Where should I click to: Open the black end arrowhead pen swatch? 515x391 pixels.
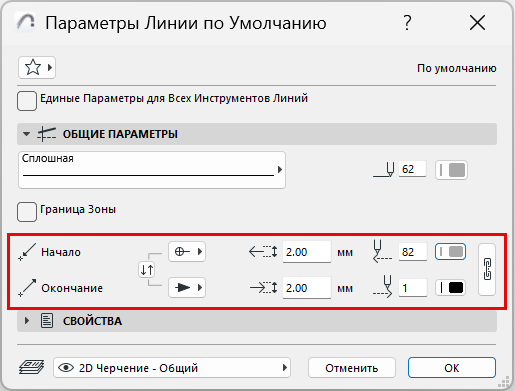[451, 288]
